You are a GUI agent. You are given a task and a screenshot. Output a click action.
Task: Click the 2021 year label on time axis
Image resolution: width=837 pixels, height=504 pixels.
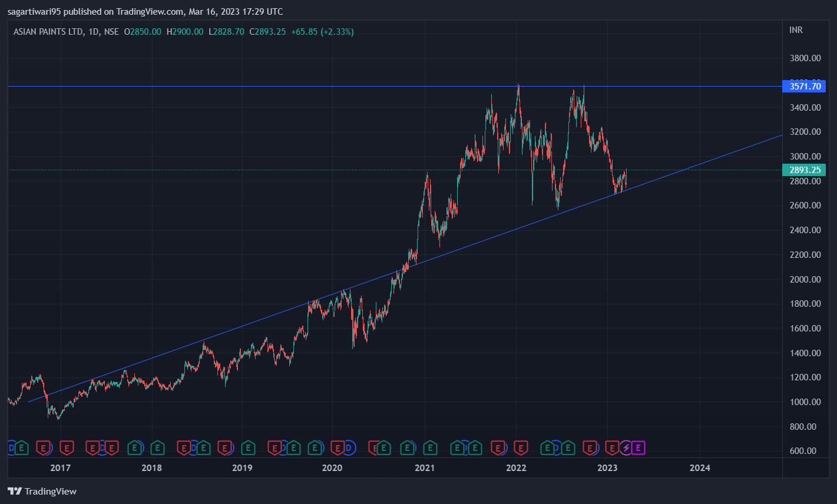pos(425,468)
